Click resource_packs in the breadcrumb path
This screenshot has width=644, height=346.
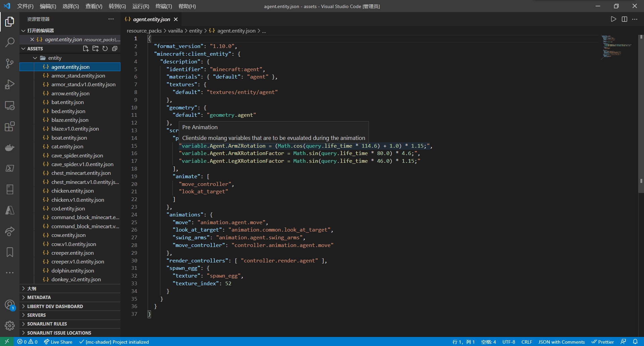tap(144, 31)
